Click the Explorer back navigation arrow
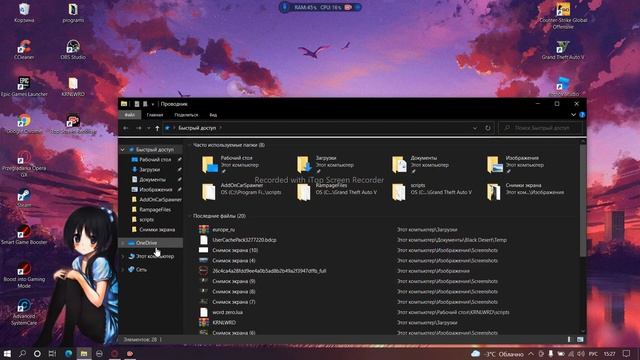Image resolution: width=640 pixels, height=360 pixels. pyautogui.click(x=126, y=128)
